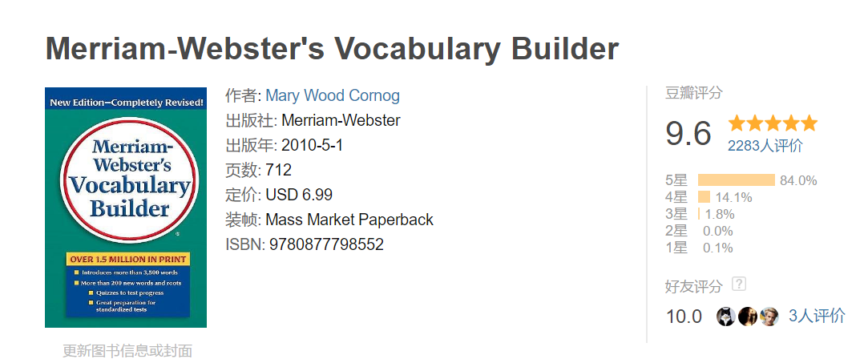Click the 84.0% five-star percentage label
Image resolution: width=868 pixels, height=363 pixels.
point(798,180)
